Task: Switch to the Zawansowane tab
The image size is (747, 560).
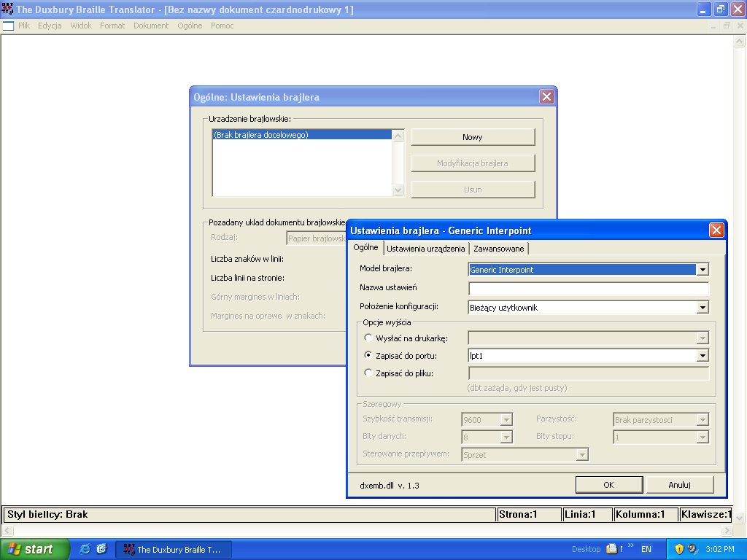Action: point(499,249)
